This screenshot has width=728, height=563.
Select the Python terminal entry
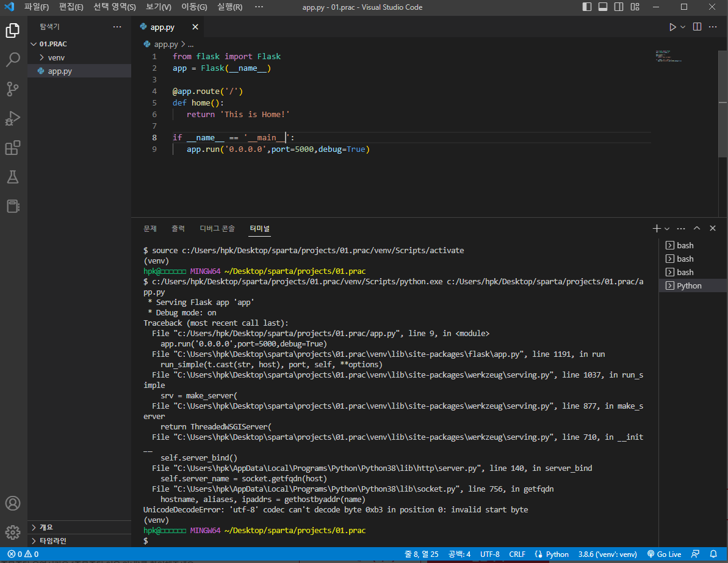click(x=693, y=286)
